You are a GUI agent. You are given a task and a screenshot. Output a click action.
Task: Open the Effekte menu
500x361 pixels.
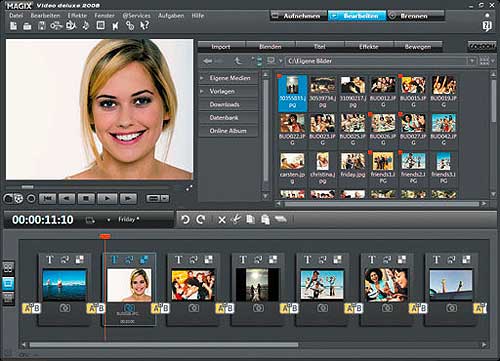[x=77, y=16]
